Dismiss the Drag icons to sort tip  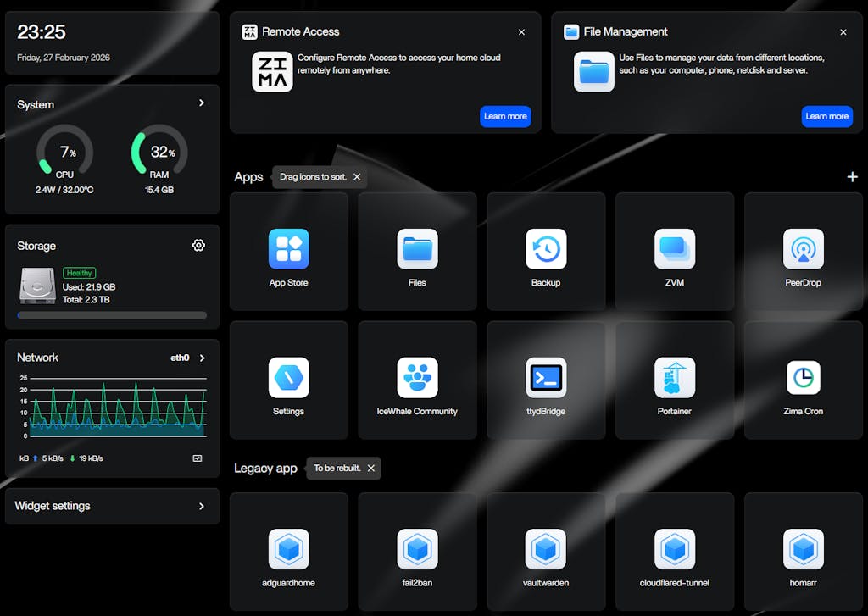tap(357, 177)
